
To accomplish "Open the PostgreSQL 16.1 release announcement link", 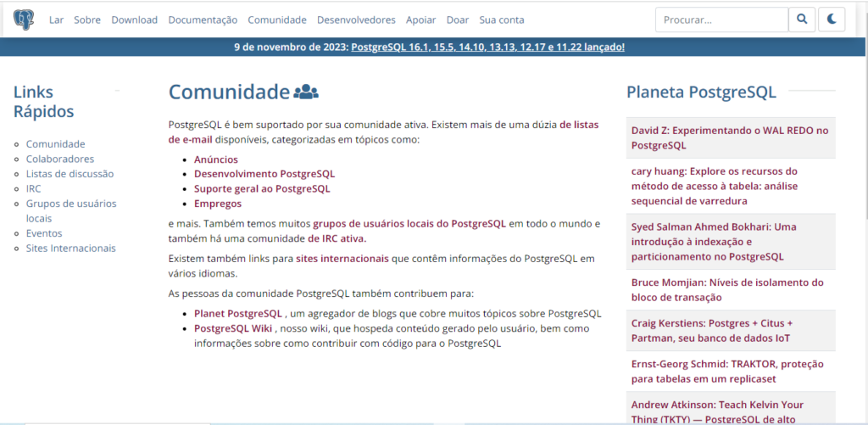I will pyautogui.click(x=487, y=48).
